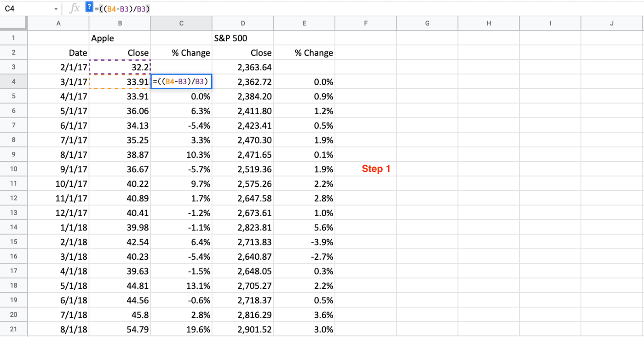Viewport: 644px width, 337px height.
Task: Click the cell showing 19.6% change
Action: [181, 329]
